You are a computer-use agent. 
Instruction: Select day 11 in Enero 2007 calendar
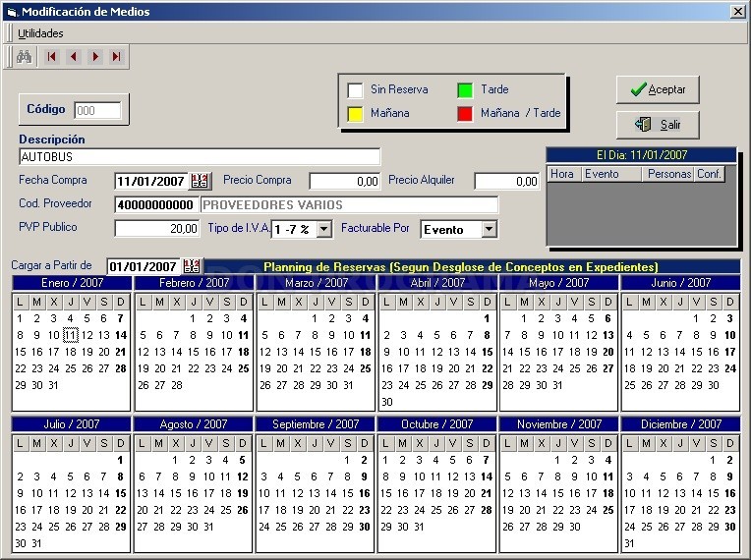71,335
